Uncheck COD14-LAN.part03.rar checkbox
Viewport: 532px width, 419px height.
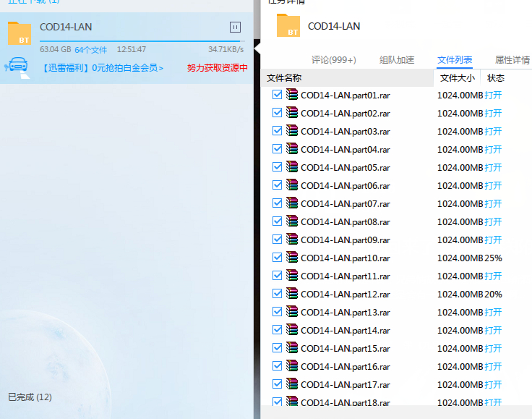point(277,130)
